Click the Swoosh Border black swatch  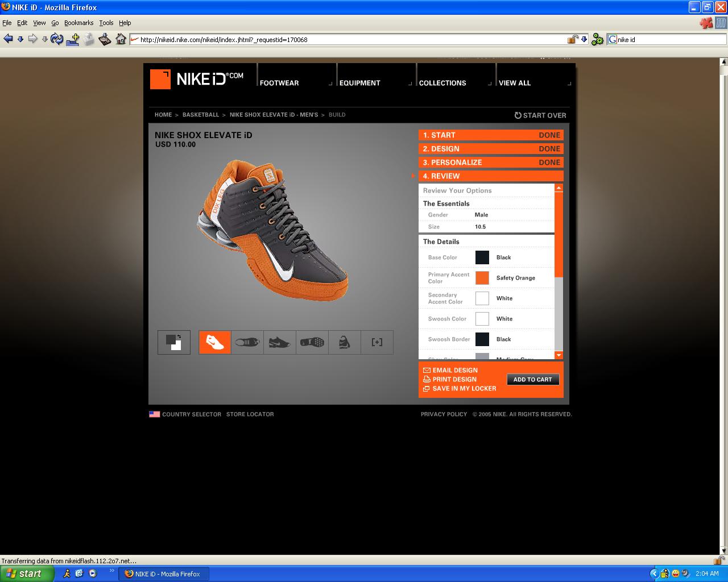pos(482,339)
